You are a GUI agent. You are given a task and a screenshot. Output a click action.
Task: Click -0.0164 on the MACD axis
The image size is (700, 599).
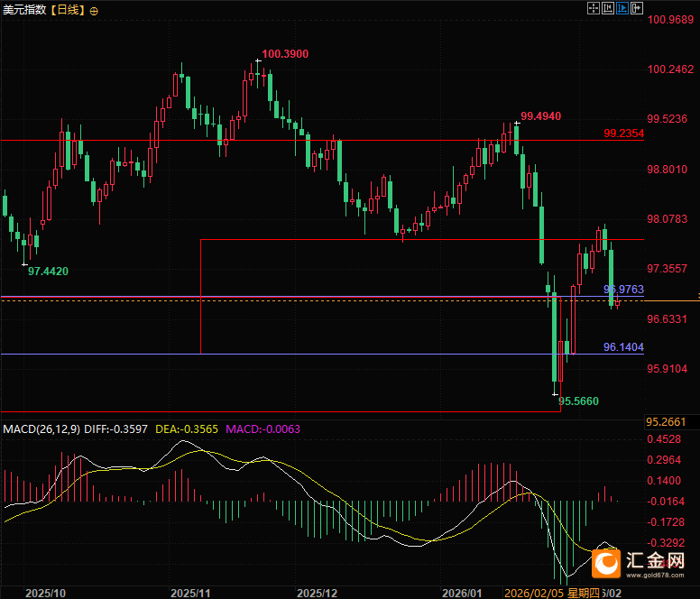point(666,502)
